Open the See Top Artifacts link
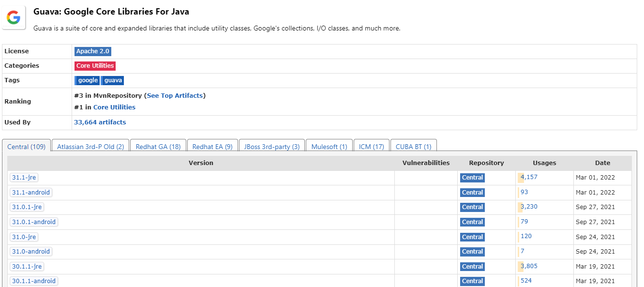Image resolution: width=644 pixels, height=287 pixels. tap(175, 96)
